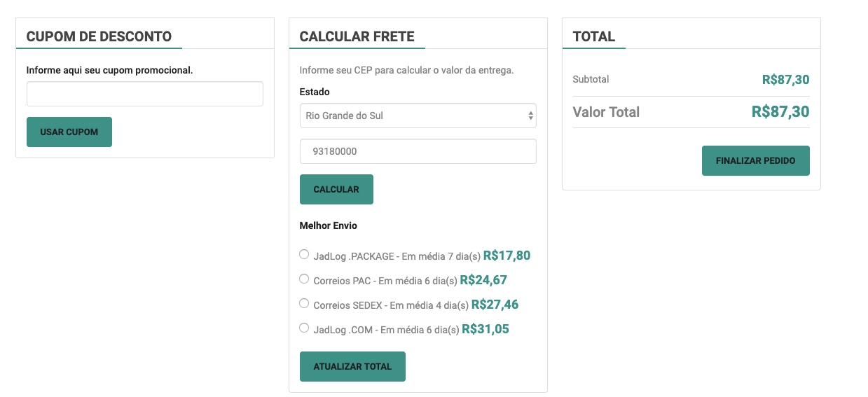This screenshot has height=397, width=868.
Task: Click the TOTAL panel heading
Action: coord(593,36)
